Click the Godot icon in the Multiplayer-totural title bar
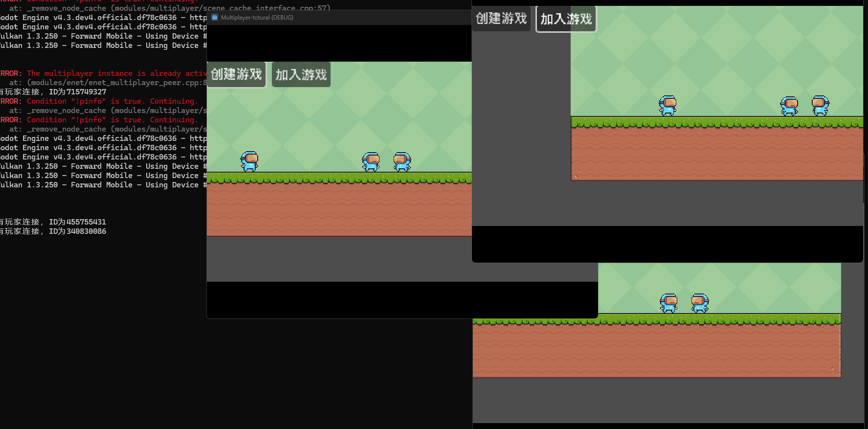The height and width of the screenshot is (429, 868). point(215,18)
